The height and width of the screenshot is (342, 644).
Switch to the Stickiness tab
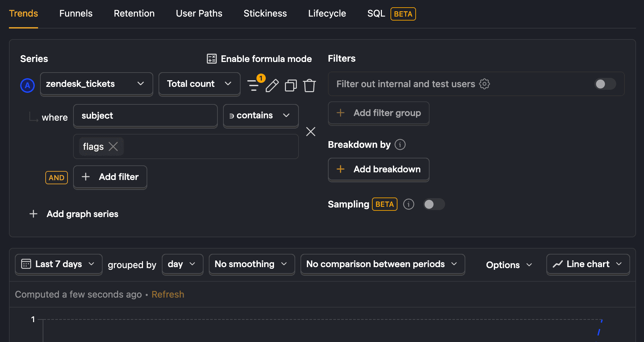tap(265, 14)
